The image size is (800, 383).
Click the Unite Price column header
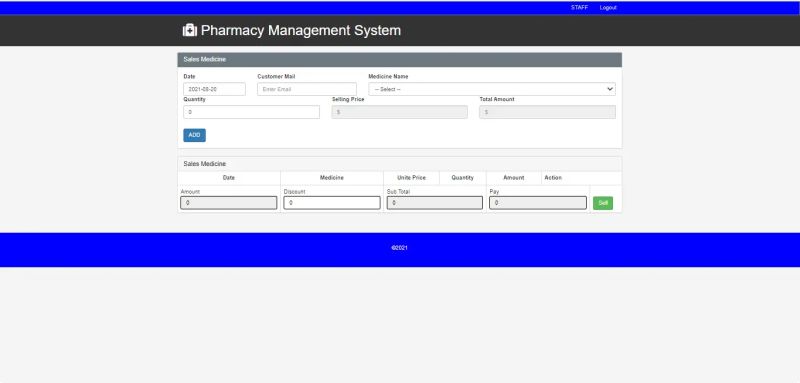pos(411,178)
